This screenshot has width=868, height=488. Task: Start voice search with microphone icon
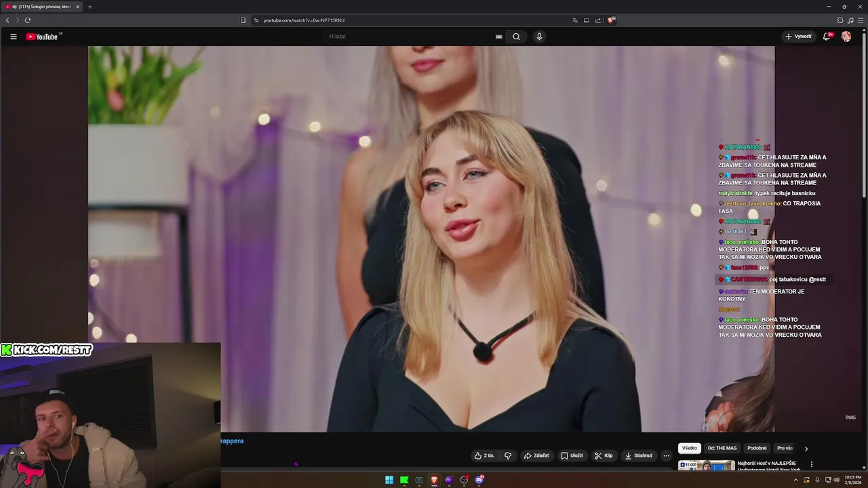point(539,37)
